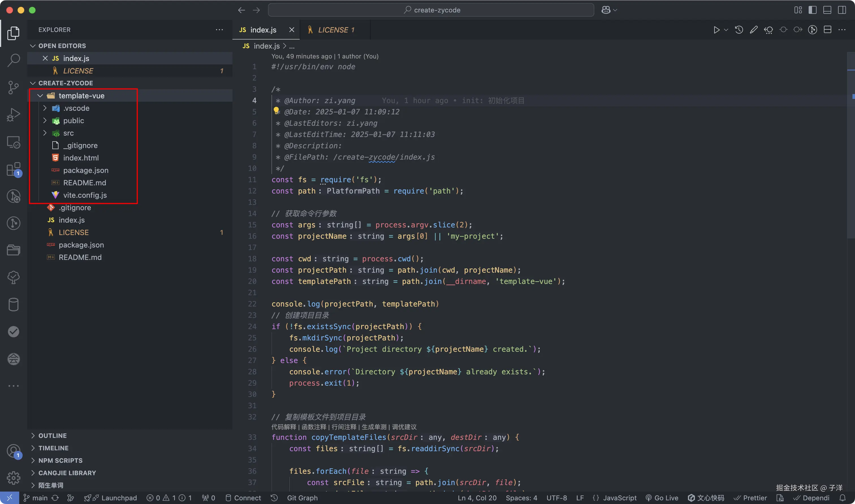Open Run and Debug view

tap(14, 114)
